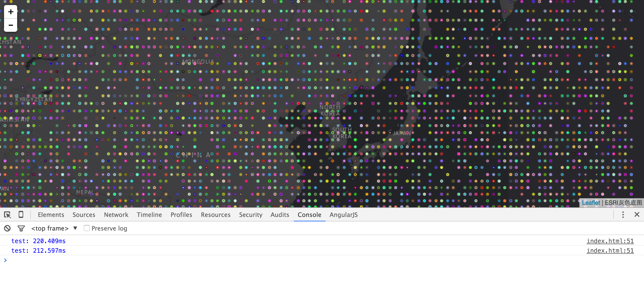Enable the Preserve log checkbox

[87, 228]
